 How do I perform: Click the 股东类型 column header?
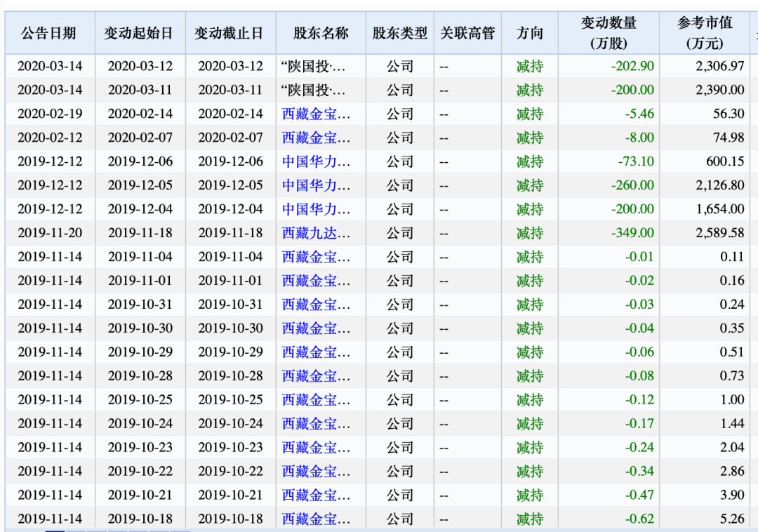399,33
